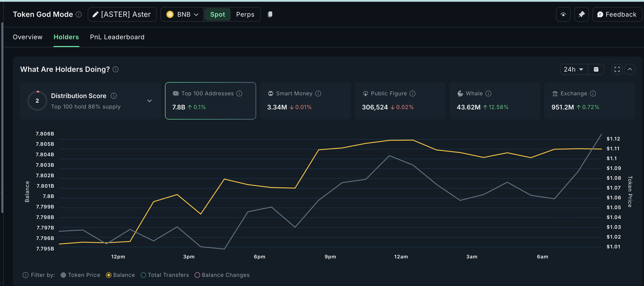
Task: Click the Feedback button
Action: 617,14
